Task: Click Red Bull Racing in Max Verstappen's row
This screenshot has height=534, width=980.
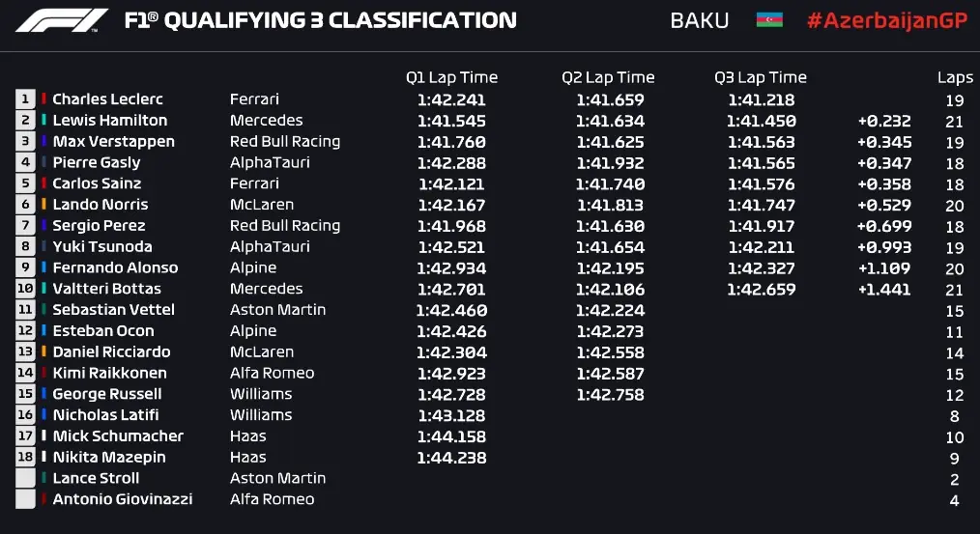Action: click(x=285, y=142)
